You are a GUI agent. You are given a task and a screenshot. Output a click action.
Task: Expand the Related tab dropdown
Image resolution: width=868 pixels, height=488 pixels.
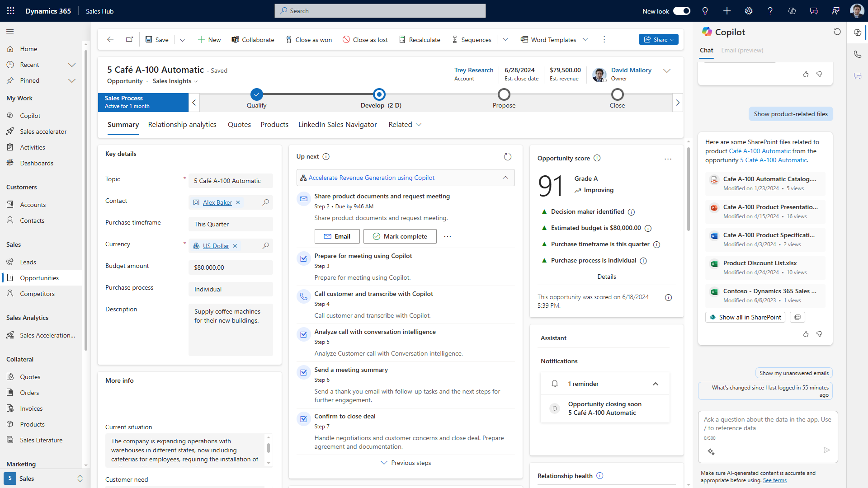tap(418, 125)
